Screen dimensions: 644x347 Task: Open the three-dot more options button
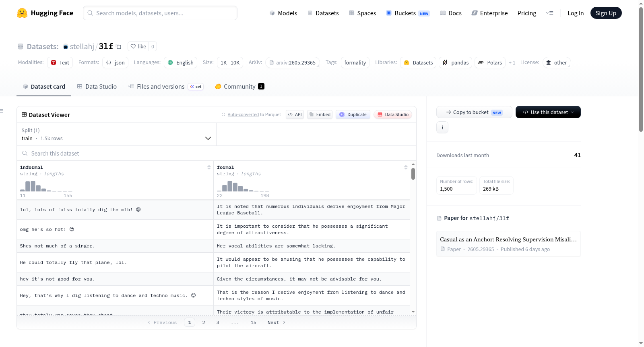click(x=442, y=127)
